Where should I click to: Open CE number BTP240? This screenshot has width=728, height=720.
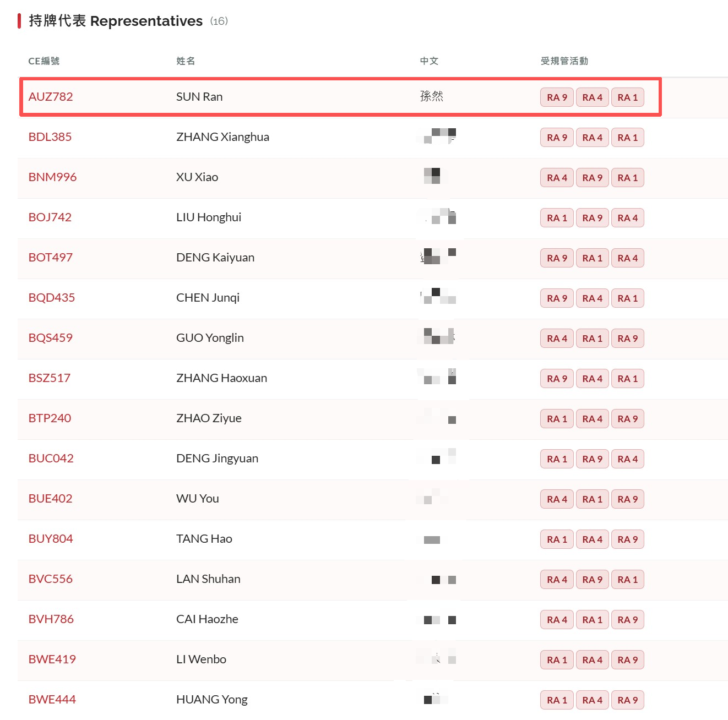(x=50, y=418)
